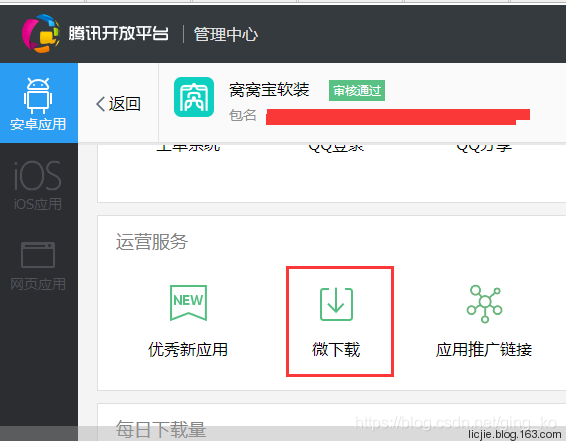
Task: Click the 运营服务 section heading
Action: [152, 241]
